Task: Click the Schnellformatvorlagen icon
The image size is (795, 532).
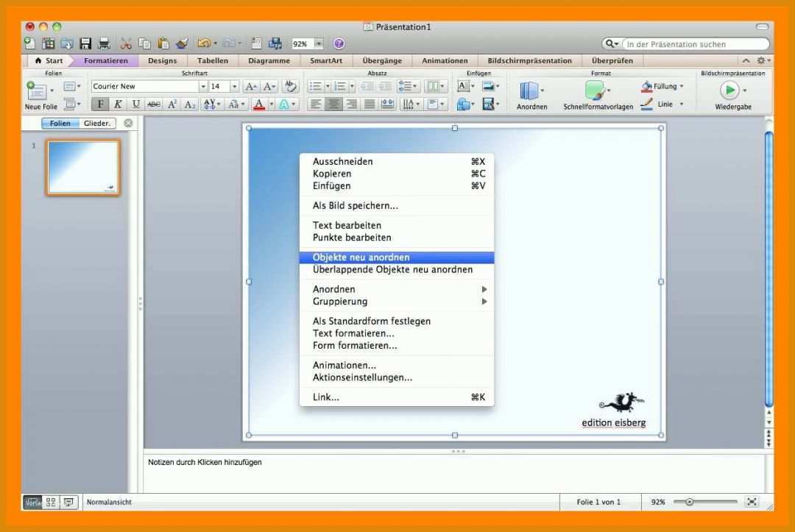Action: 595,91
